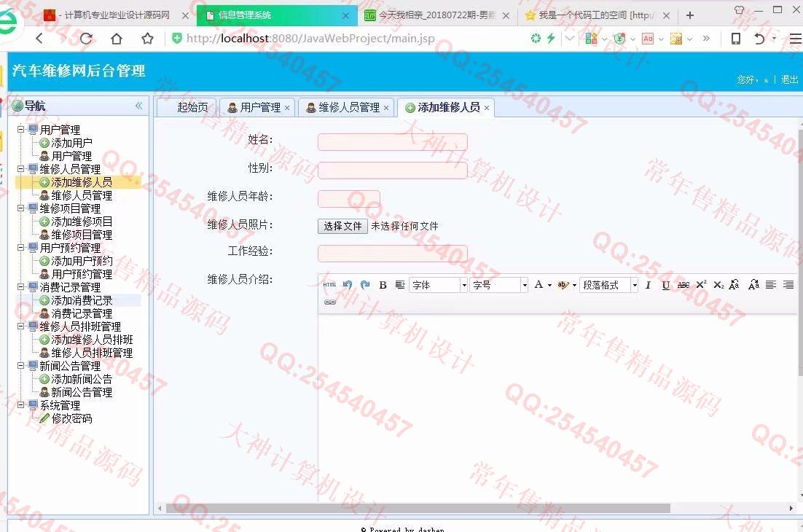The width and height of the screenshot is (803, 532).
Task: Open 添加维修人员排班 in navigation tree
Action: (x=92, y=340)
